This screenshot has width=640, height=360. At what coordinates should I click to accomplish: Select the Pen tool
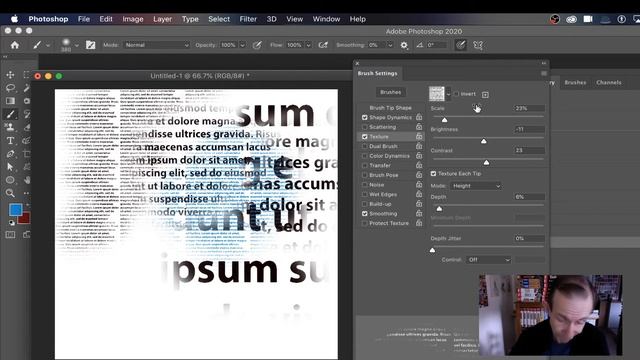coord(10,154)
